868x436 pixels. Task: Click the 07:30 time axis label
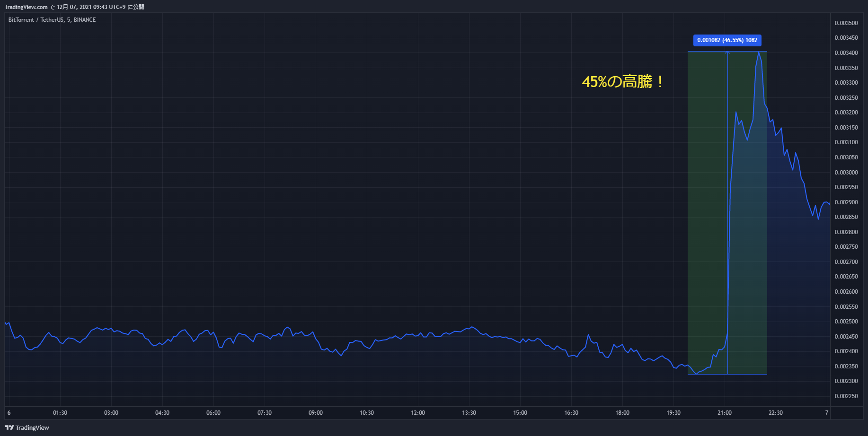point(265,413)
